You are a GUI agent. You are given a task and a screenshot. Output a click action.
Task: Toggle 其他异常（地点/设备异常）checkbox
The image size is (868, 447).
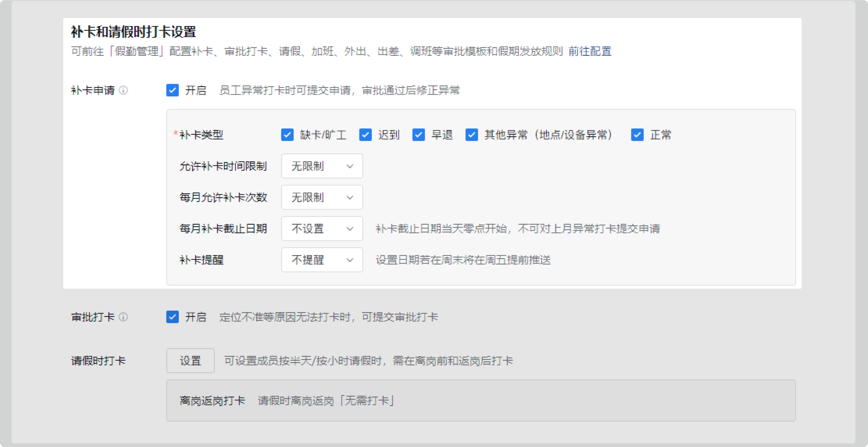tap(472, 135)
